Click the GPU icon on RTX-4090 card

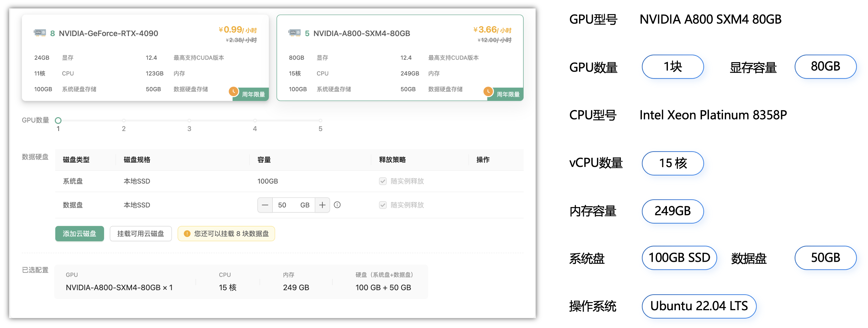(40, 33)
